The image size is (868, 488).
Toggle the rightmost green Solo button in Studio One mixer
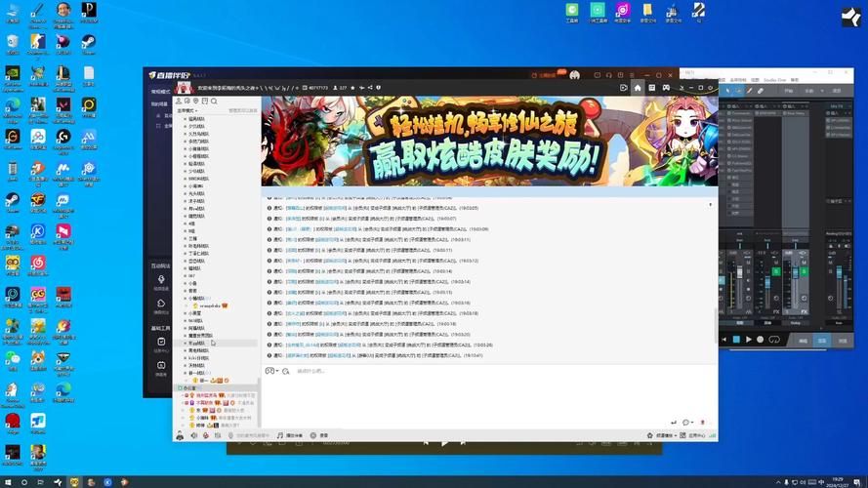point(805,271)
